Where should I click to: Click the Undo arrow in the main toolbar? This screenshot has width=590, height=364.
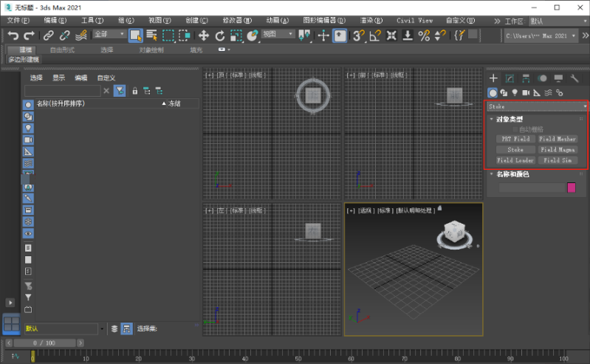coord(13,35)
